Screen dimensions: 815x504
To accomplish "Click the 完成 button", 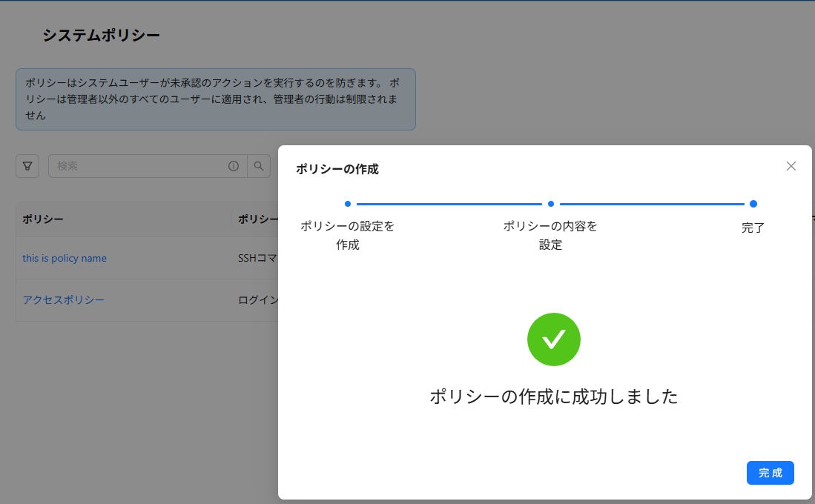I will 770,473.
